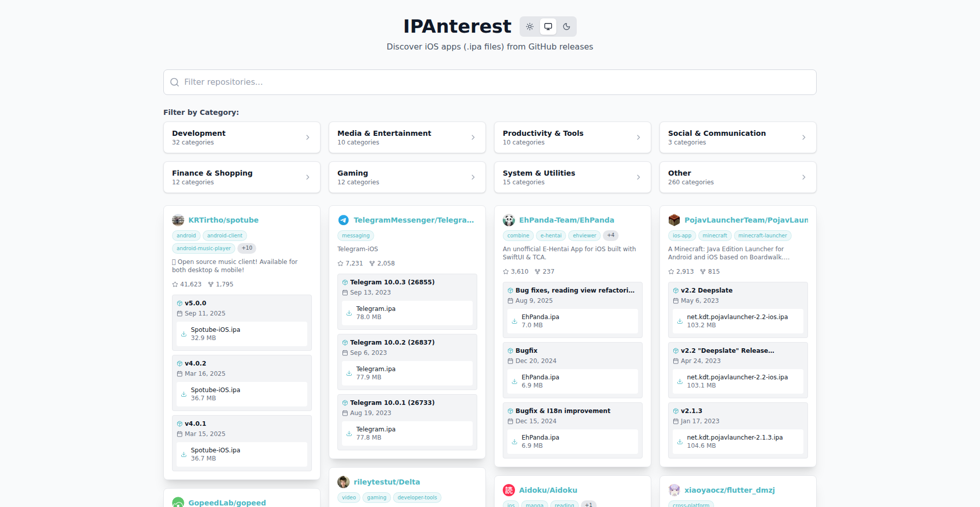Expand System & Utilities categories
Viewport: 980px width, 507px height.
[573, 177]
